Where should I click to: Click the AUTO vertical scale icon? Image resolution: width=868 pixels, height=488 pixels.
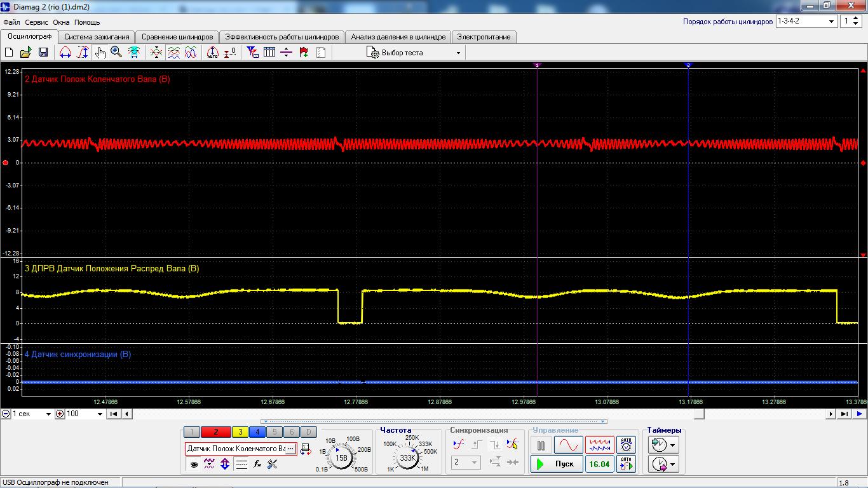click(213, 53)
